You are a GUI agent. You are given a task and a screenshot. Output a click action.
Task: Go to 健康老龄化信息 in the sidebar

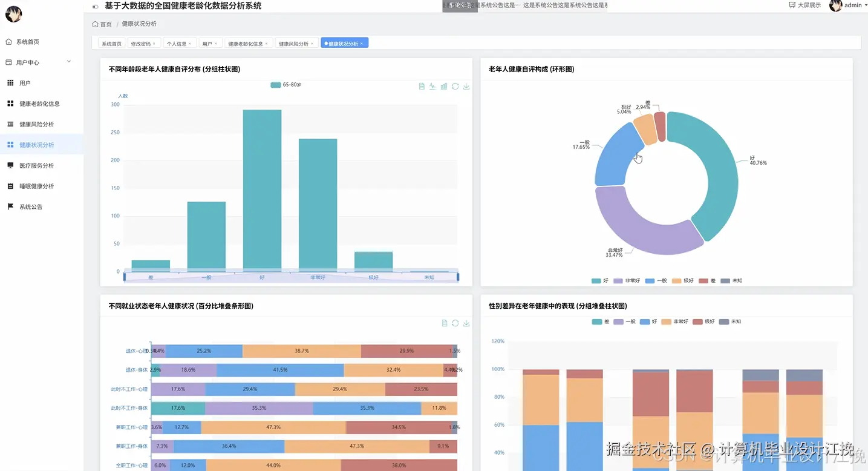tap(42, 104)
